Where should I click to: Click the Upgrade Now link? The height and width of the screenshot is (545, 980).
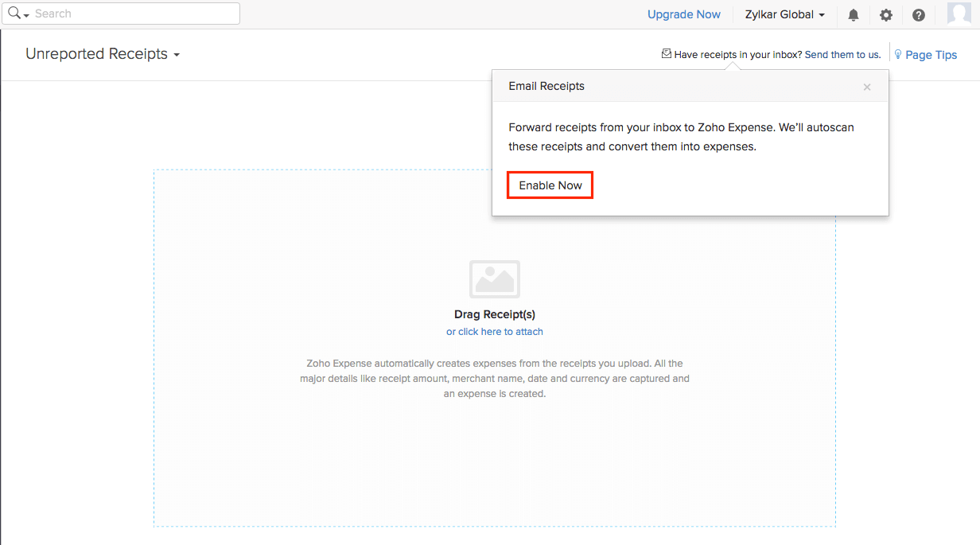point(684,14)
